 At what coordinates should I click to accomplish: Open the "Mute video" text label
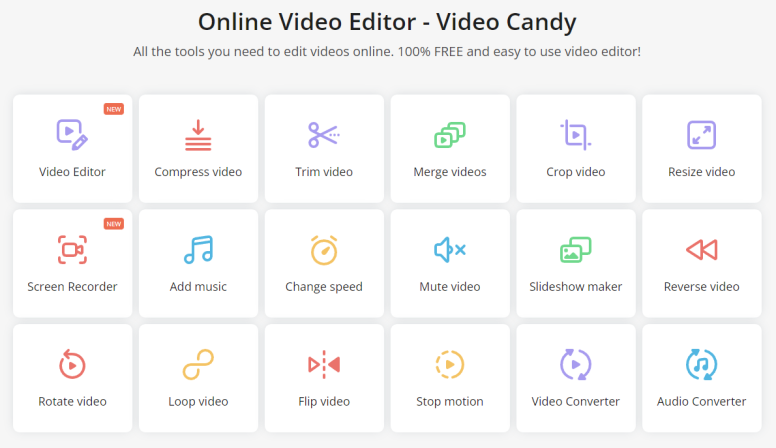[x=450, y=287]
